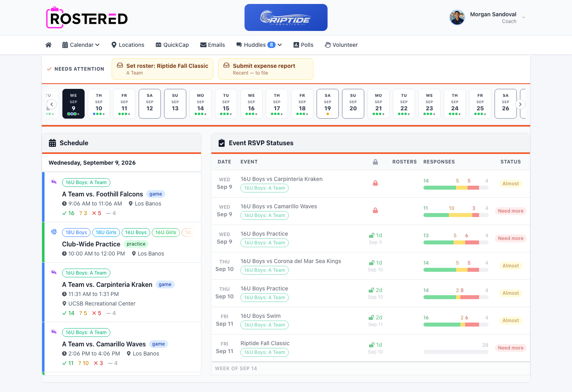This screenshot has height=392, width=572.
Task: Open the Calendar dropdown menu
Action: coord(81,45)
